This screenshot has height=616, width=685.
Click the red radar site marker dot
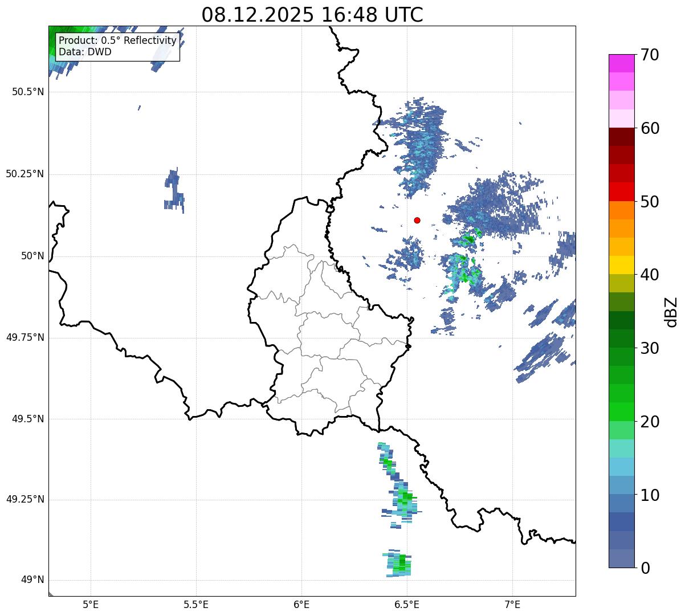coord(417,220)
